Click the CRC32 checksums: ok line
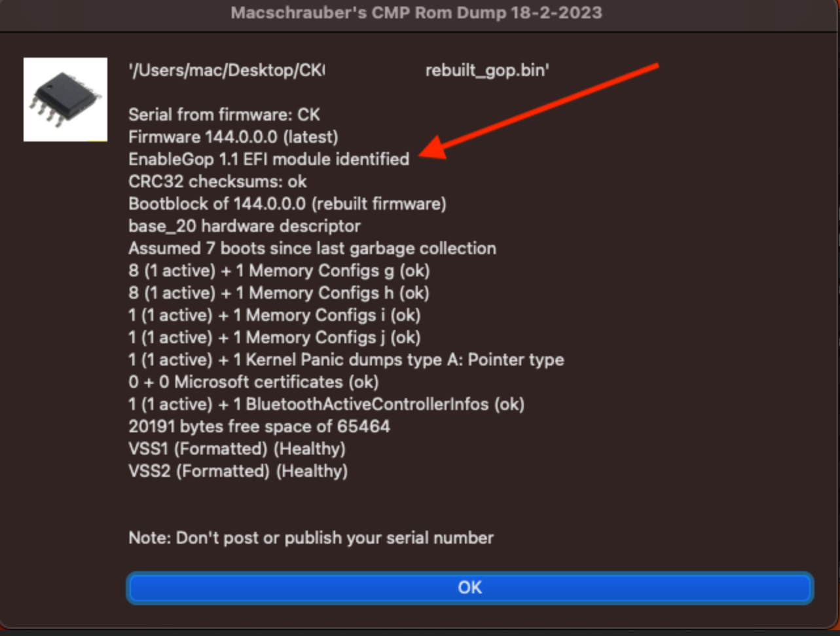 217,181
